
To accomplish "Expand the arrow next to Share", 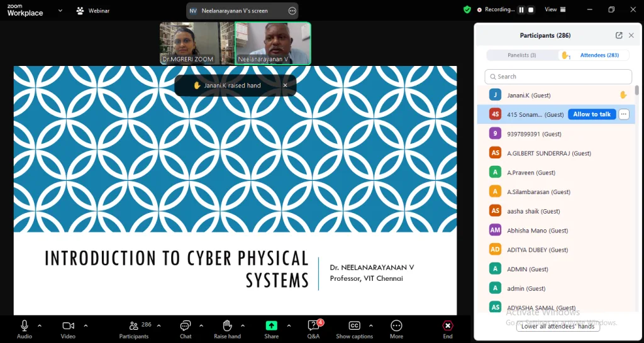I will (289, 325).
